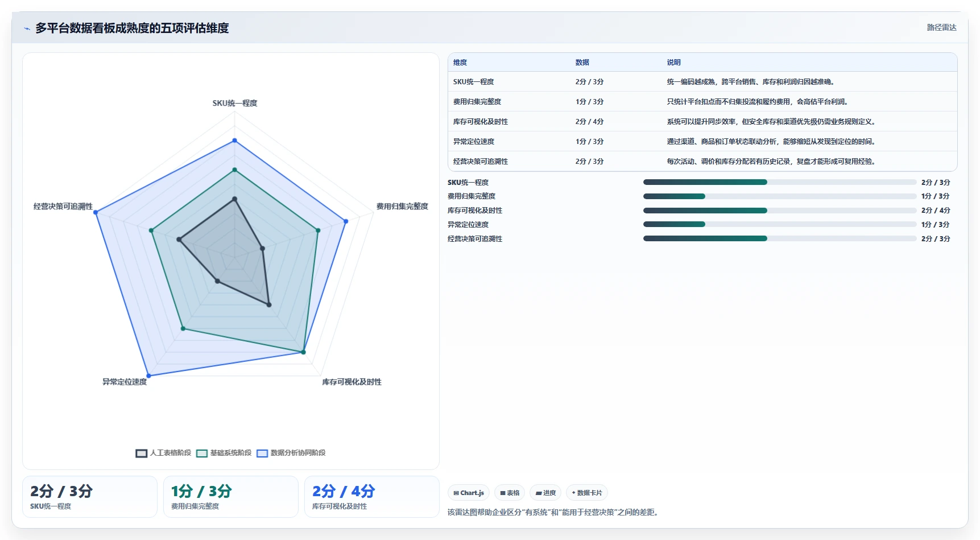Click the 异常定位速度 radar axis label
Viewport: 980px width, 540px height.
pyautogui.click(x=125, y=382)
